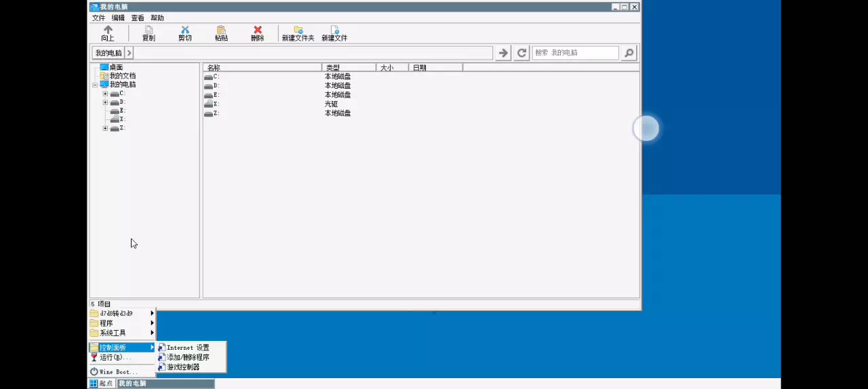The image size is (868, 389).
Task: Click the magnifier search icon
Action: 629,53
